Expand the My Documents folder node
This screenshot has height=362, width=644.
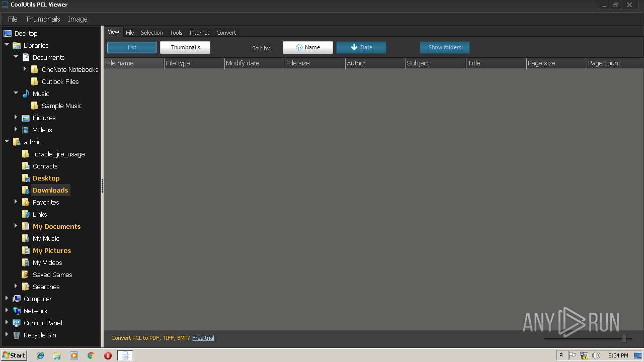[x=16, y=226]
